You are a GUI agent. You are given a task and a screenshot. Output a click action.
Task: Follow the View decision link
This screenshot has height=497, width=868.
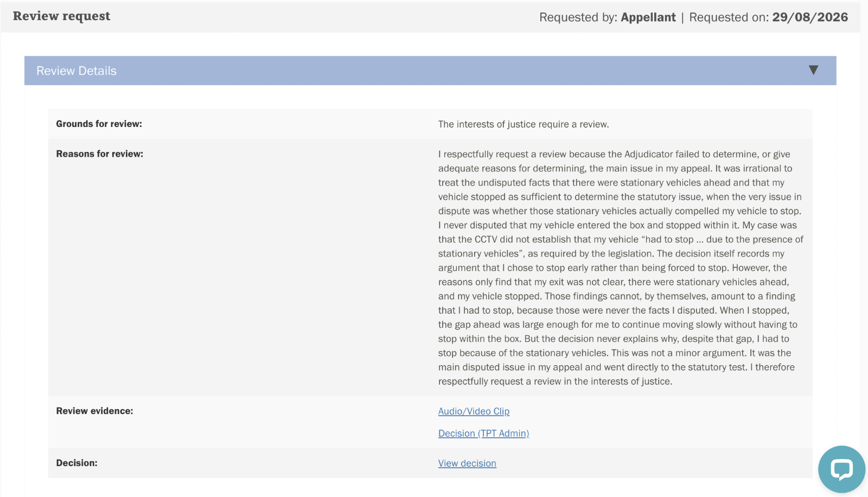coord(467,463)
